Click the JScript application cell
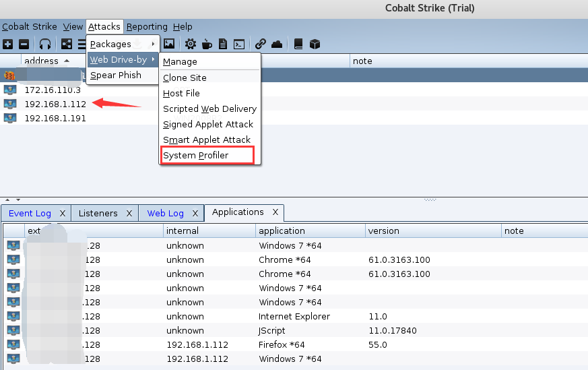588x370 pixels. tap(272, 331)
